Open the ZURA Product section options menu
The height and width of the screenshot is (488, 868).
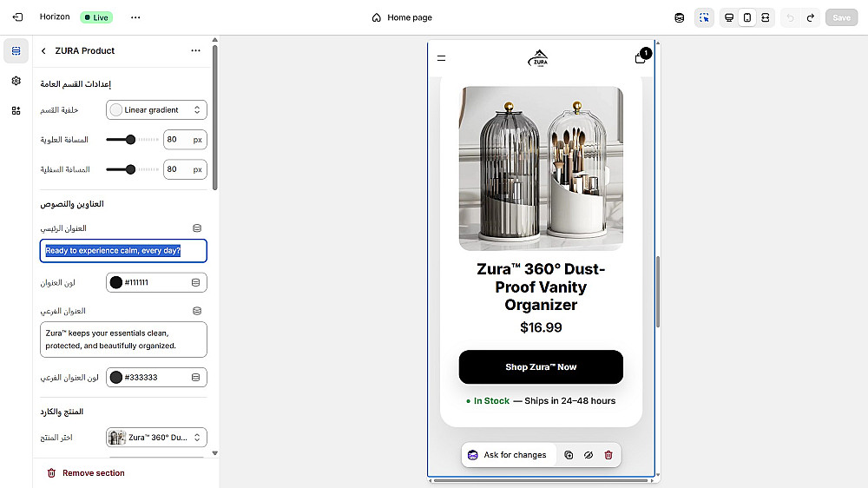click(195, 50)
